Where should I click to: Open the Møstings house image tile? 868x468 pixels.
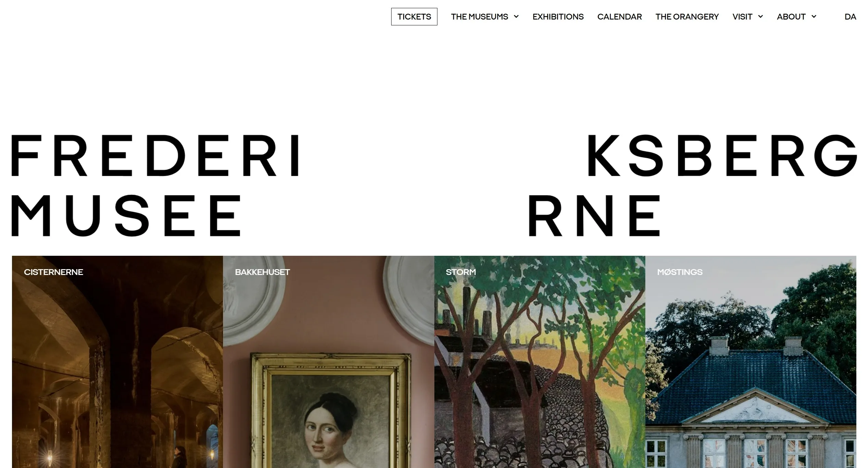[751, 362]
